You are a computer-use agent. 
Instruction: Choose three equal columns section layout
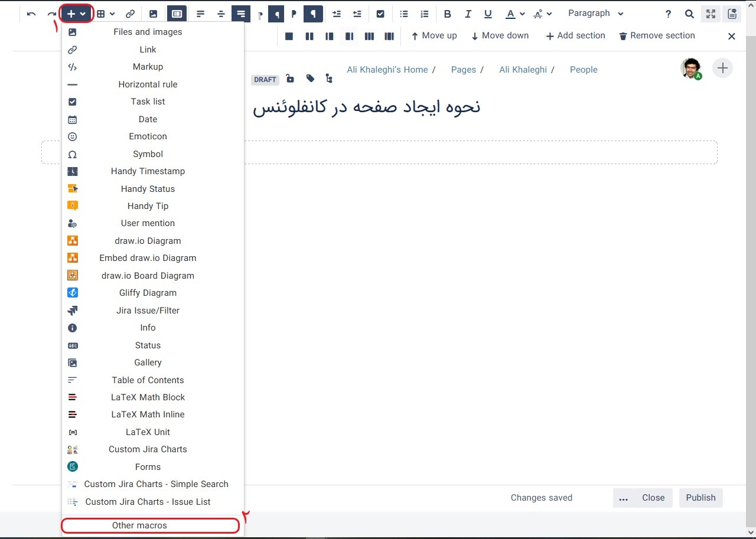[369, 36]
